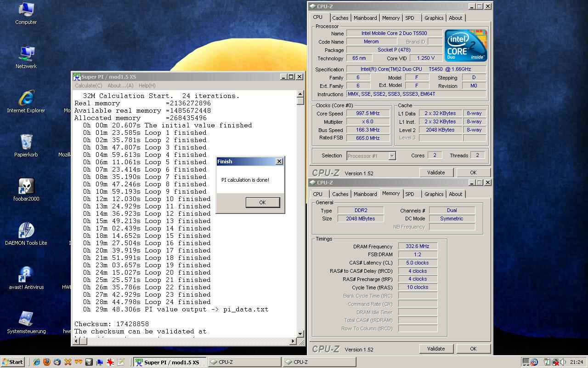The height and width of the screenshot is (368, 588).
Task: Click Firefox quick launch icon
Action: coord(46,362)
